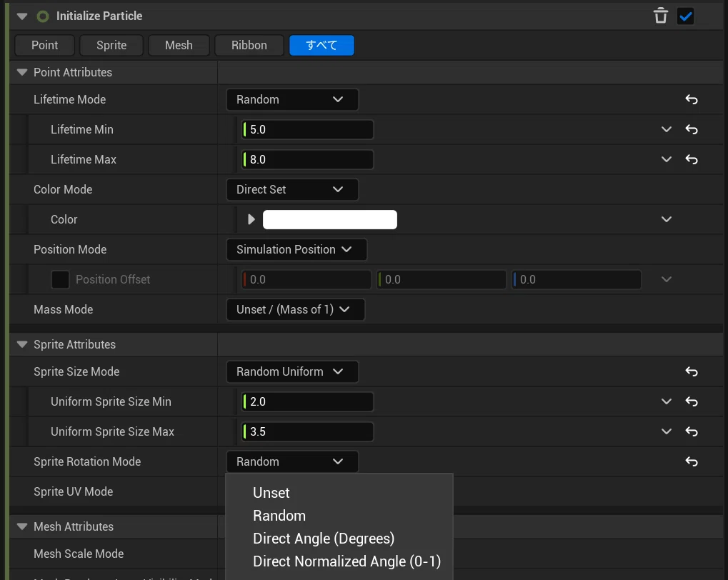Reset Lifetime Mode to default
728x580 pixels.
coord(692,99)
